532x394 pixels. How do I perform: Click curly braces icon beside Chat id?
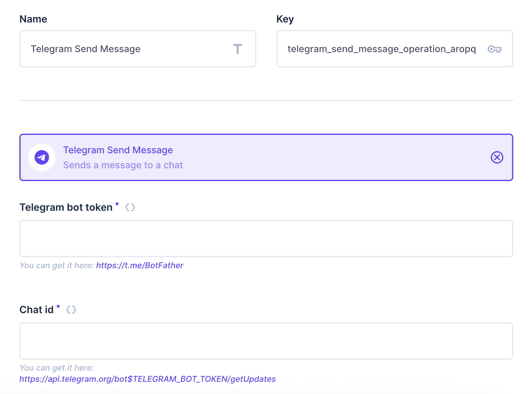click(x=71, y=310)
